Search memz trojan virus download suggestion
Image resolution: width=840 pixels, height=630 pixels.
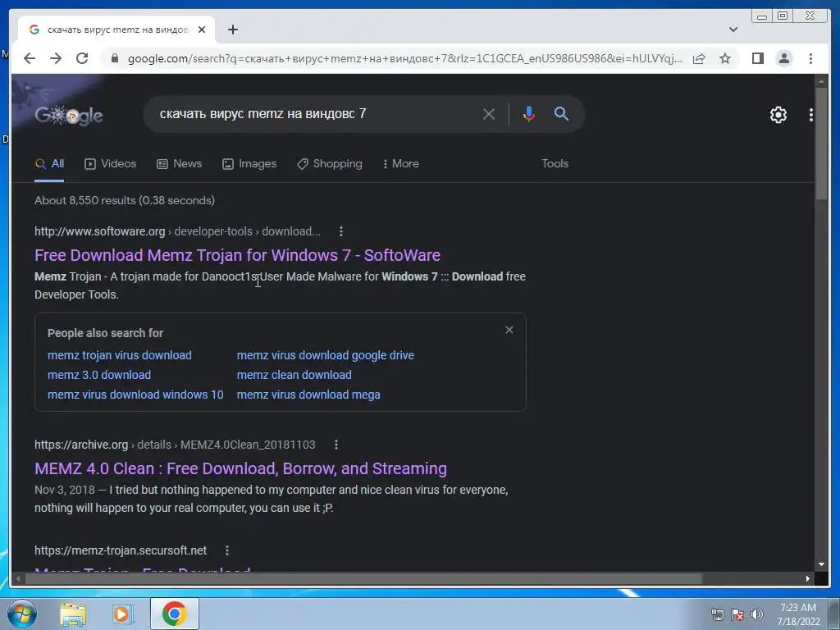point(120,355)
